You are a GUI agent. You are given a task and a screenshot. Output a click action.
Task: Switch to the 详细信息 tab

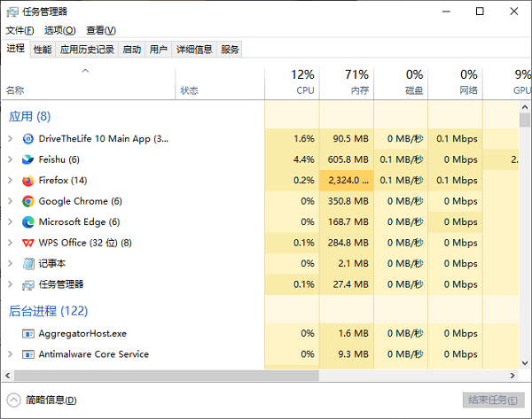click(194, 50)
